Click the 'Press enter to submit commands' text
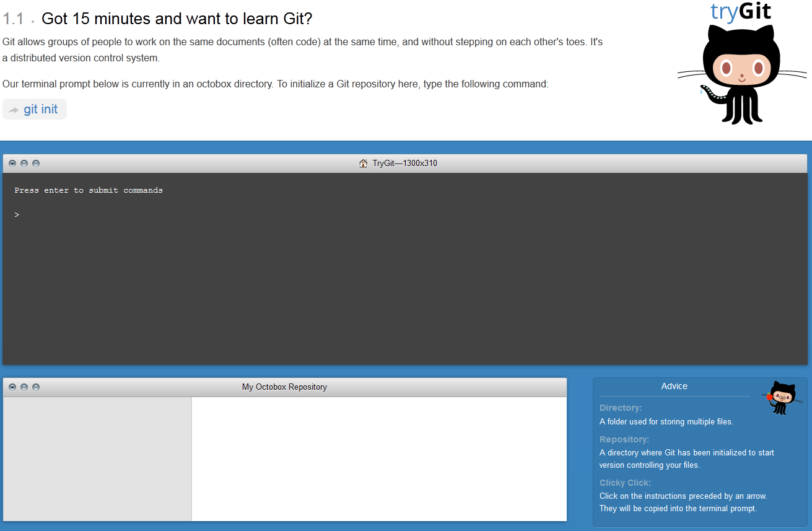The image size is (812, 531). tap(89, 190)
